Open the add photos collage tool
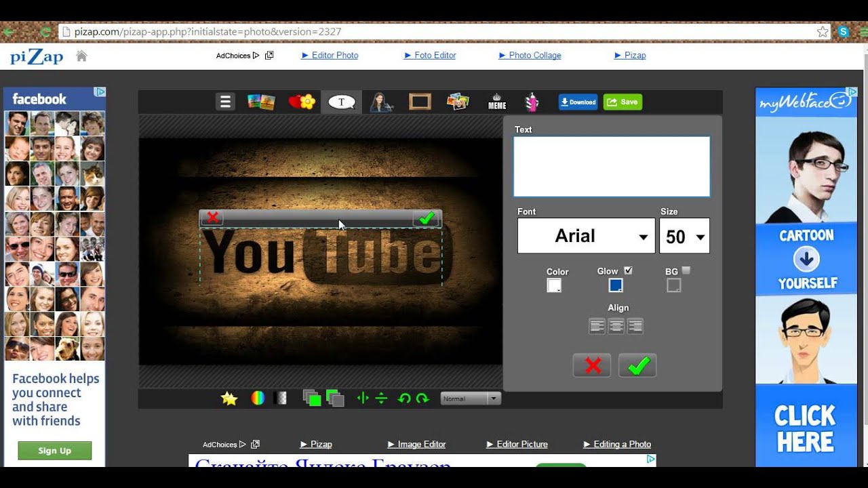 [x=458, y=102]
